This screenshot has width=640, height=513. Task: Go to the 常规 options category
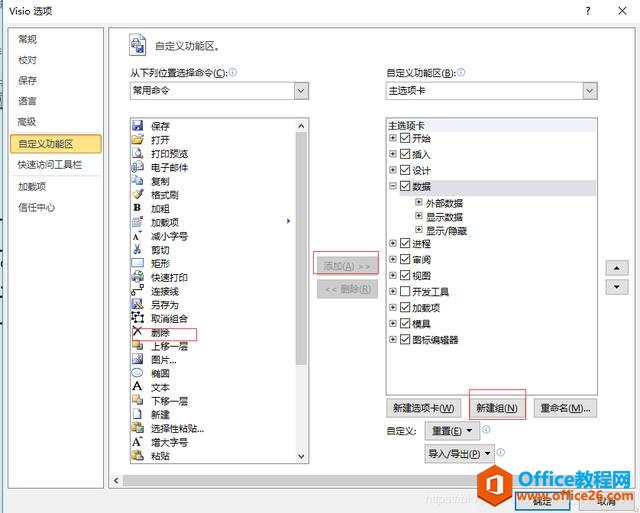pos(27,39)
